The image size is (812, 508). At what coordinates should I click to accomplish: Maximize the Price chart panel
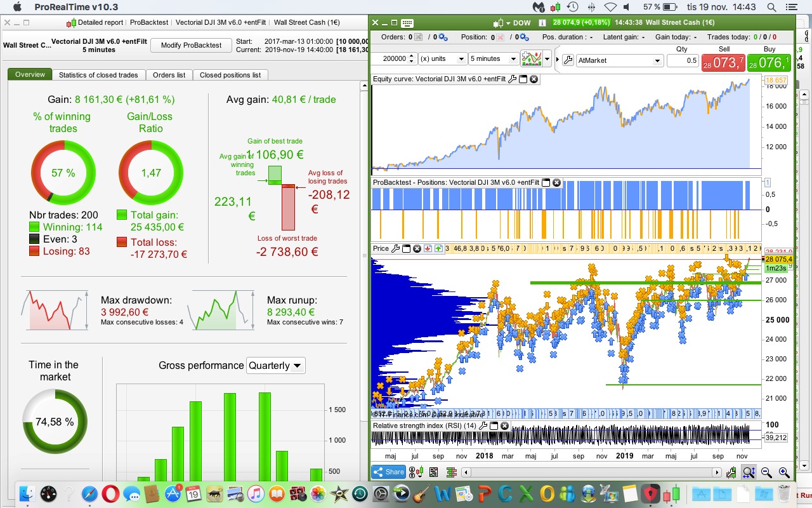pyautogui.click(x=407, y=248)
